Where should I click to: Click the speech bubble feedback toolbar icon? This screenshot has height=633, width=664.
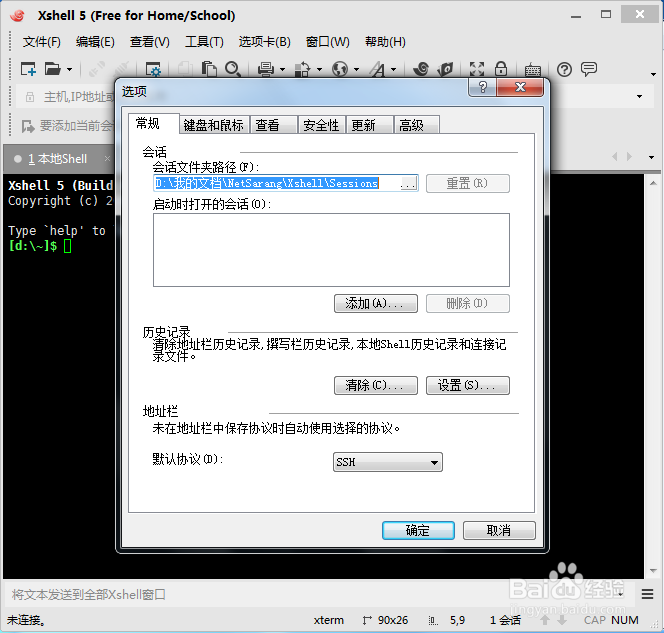(x=589, y=69)
